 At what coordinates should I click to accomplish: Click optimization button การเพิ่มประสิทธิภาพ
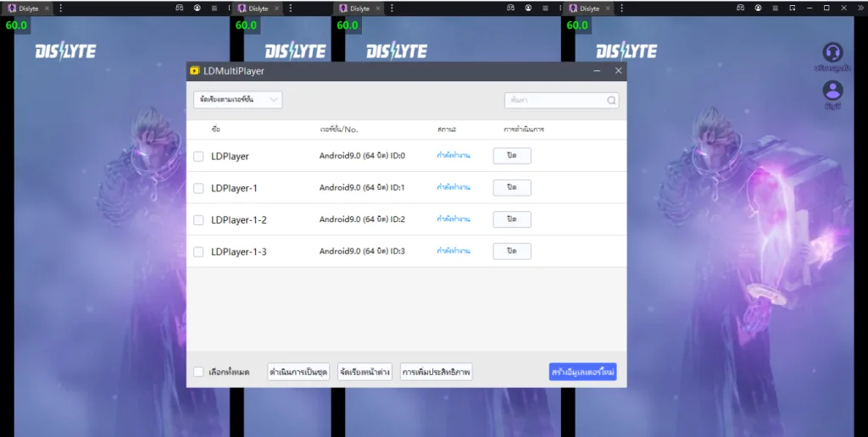437,373
